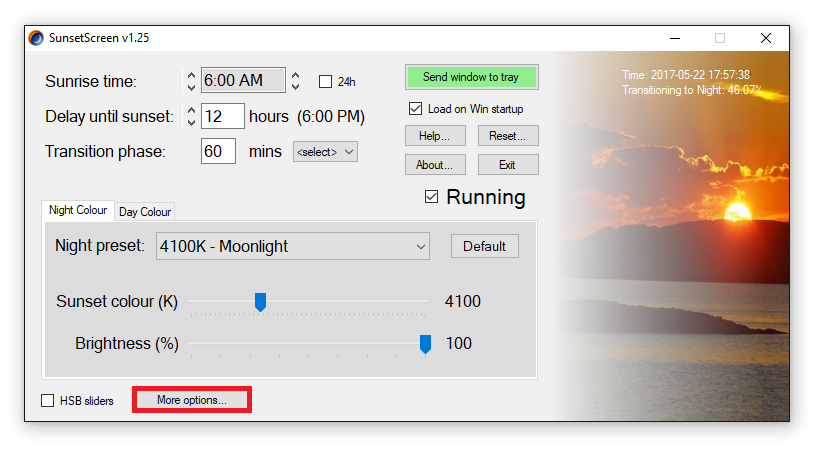
Task: Click 'Transitioning to Night: 46.07%' text
Action: click(692, 90)
